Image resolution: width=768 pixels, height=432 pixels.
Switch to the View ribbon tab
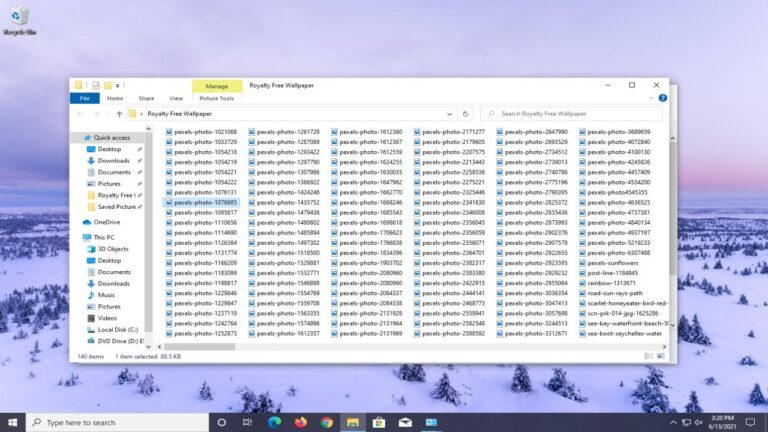[176, 98]
